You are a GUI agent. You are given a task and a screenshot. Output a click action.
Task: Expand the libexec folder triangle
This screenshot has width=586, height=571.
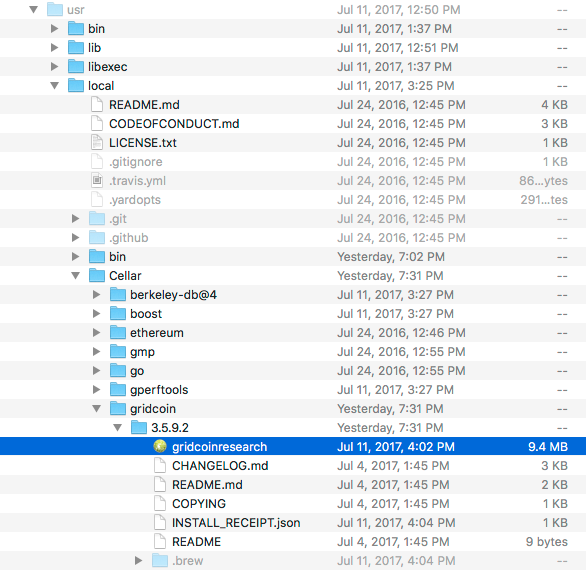pos(55,67)
